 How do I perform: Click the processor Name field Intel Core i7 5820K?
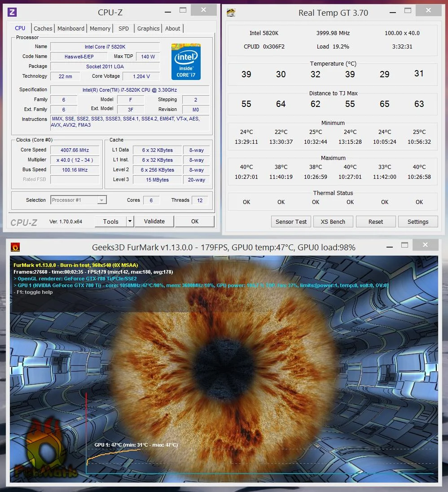point(105,47)
